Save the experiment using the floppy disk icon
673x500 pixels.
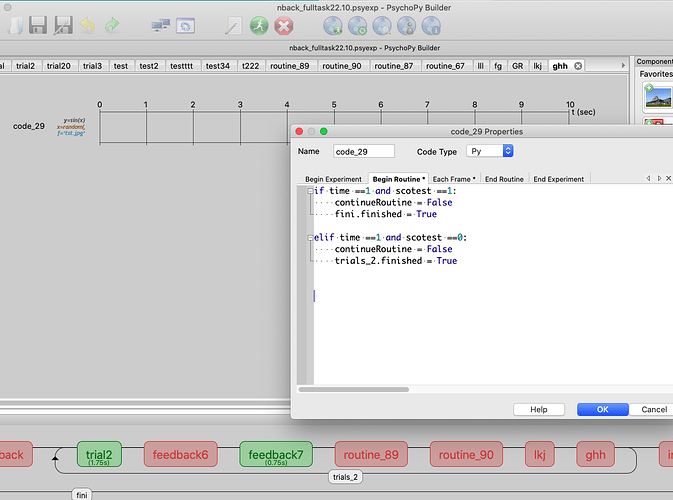coord(38,26)
